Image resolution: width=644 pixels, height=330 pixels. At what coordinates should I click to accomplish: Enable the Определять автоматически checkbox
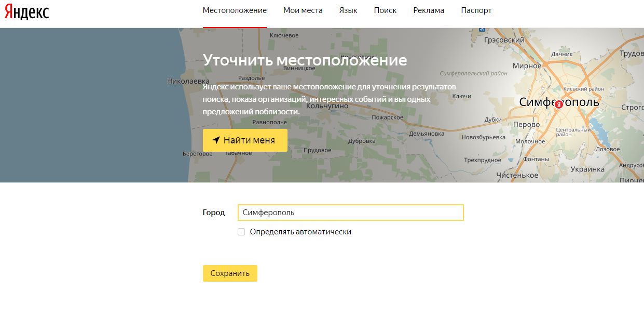241,232
